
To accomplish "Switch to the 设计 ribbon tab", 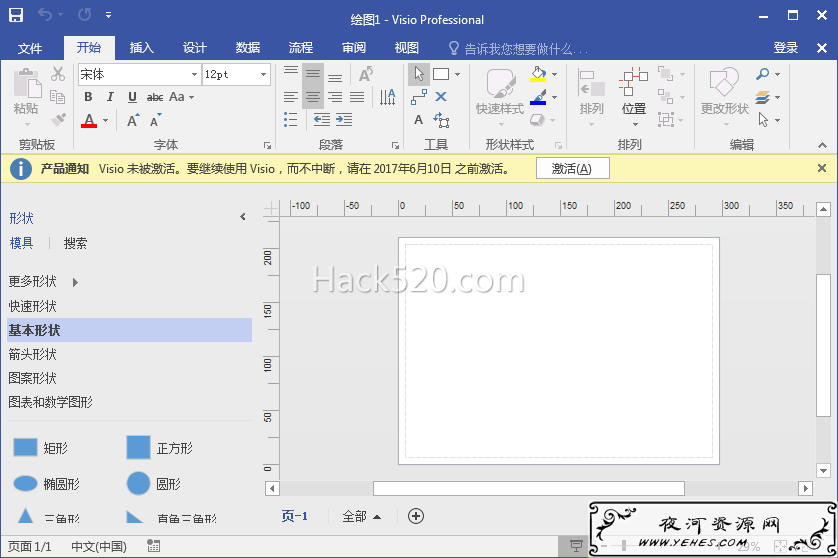I will click(195, 48).
